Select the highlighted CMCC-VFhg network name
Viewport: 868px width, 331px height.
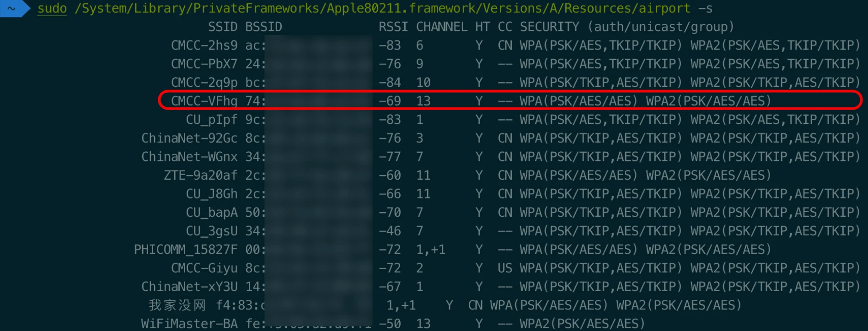(x=204, y=101)
